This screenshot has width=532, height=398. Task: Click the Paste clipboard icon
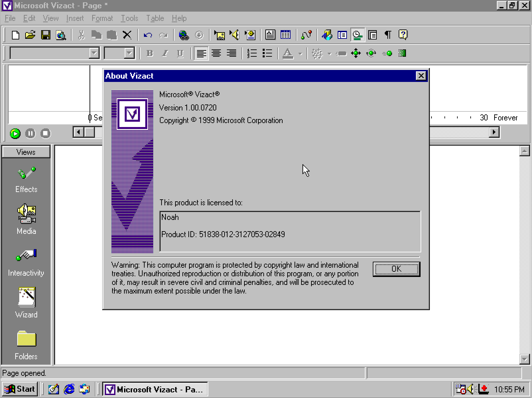(112, 35)
